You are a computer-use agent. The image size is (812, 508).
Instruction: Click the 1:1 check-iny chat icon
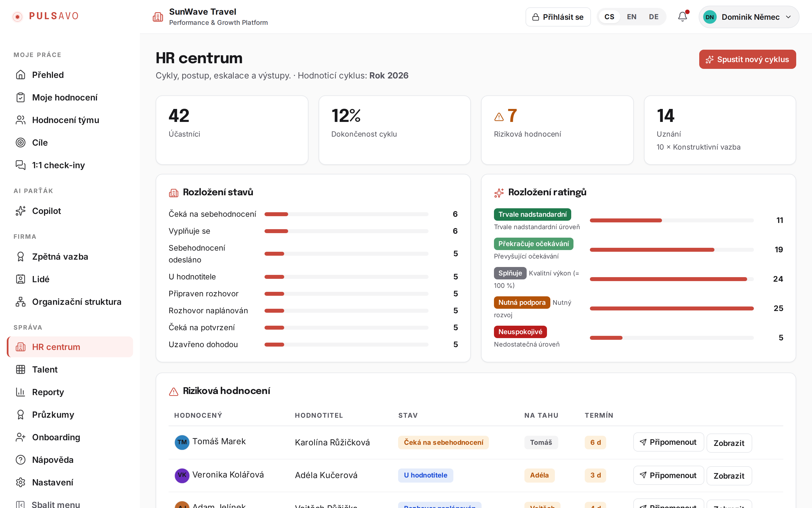click(x=21, y=165)
